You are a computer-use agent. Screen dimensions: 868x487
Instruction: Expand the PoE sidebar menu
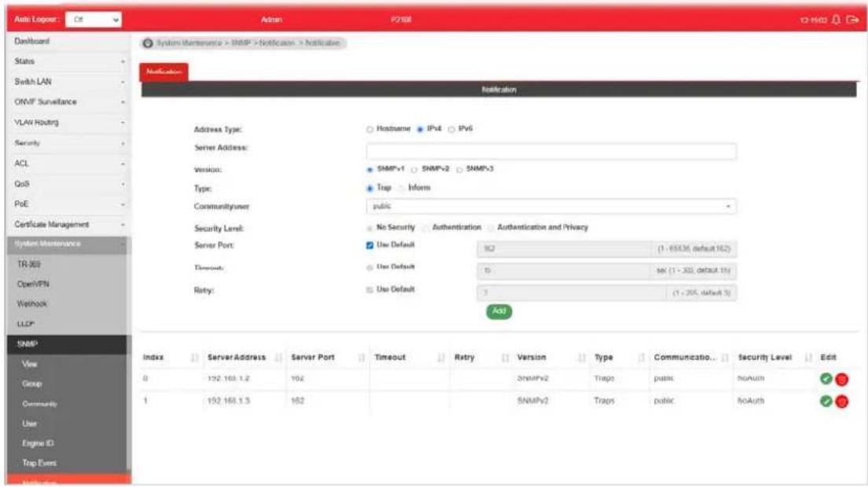click(68, 204)
